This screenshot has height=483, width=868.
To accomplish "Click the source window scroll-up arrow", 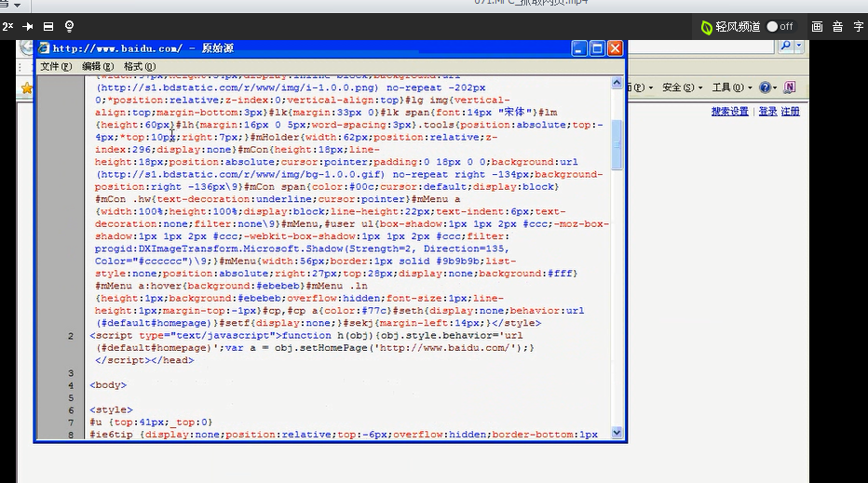I will pos(617,83).
